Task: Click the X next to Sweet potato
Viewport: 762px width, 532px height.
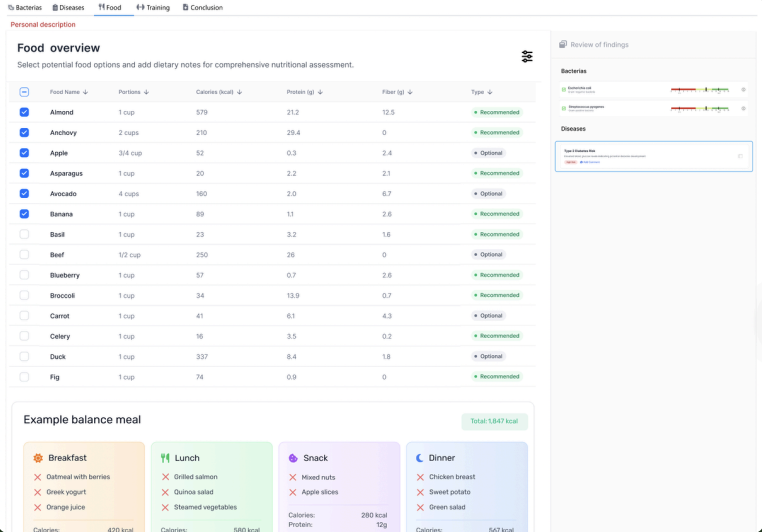Action: 422,492
